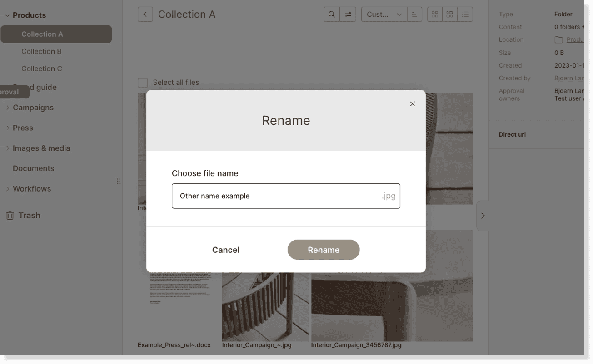This screenshot has height=364, width=593.
Task: Expand the Images & media section
Action: pos(8,148)
